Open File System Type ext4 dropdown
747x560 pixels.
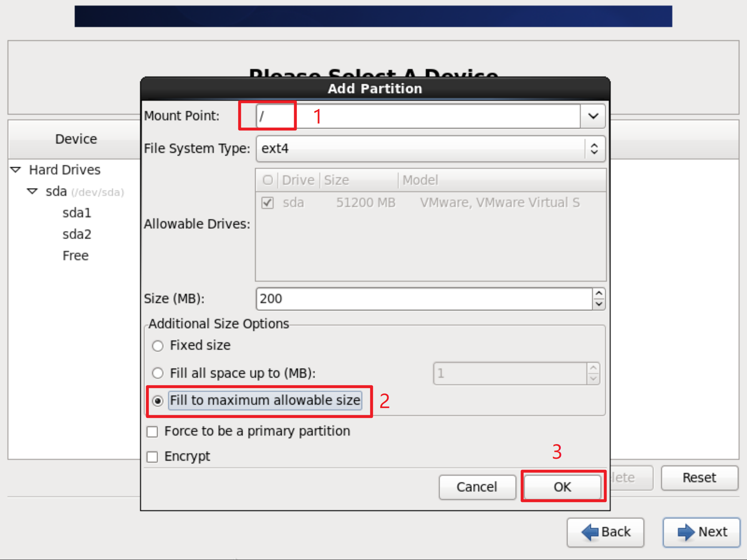pyautogui.click(x=430, y=149)
